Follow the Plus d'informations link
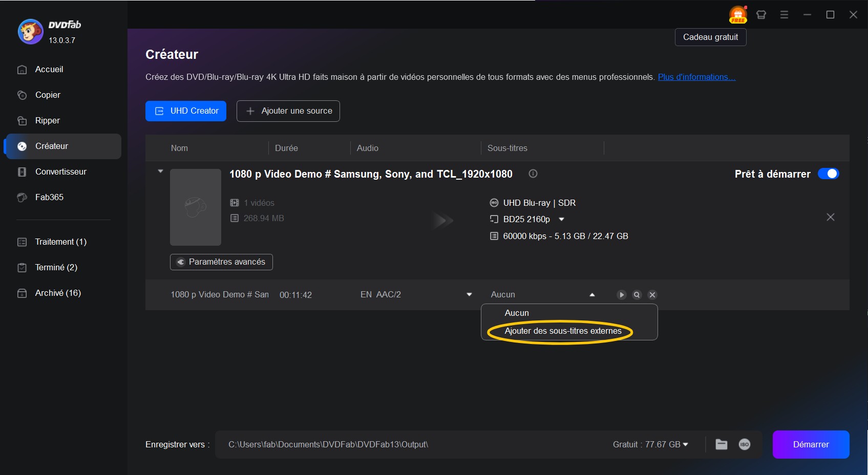This screenshot has width=868, height=475. pos(696,77)
